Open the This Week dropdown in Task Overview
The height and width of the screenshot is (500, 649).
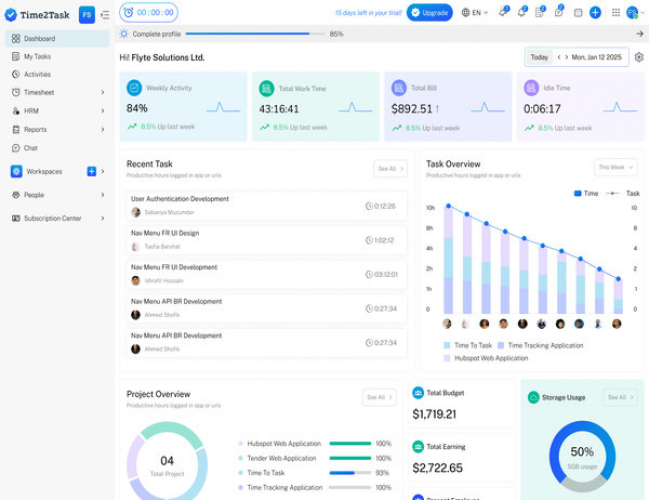(615, 167)
